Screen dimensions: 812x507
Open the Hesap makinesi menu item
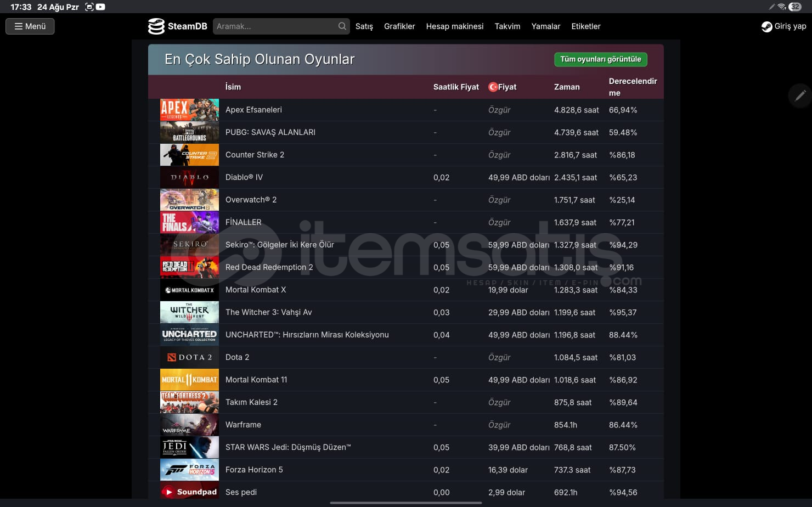point(455,26)
